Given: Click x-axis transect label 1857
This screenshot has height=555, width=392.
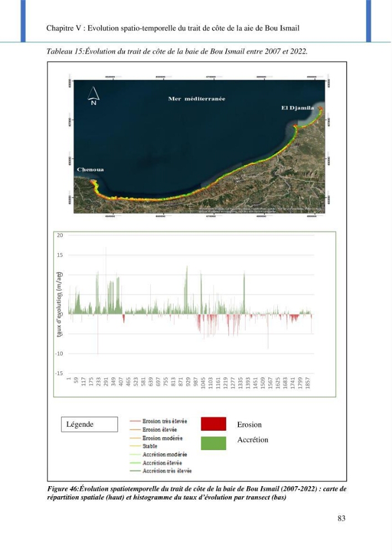Looking at the screenshot, I should [308, 384].
